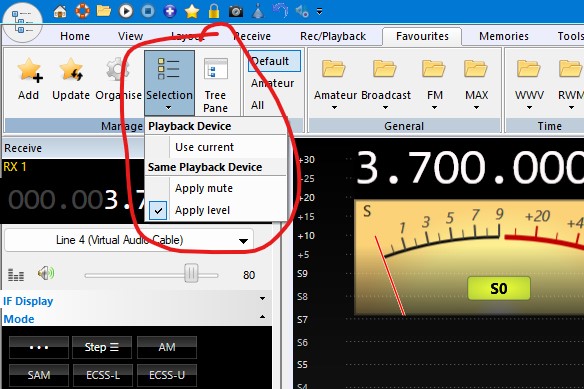This screenshot has height=389, width=584.
Task: Click the play button in quick toolbar
Action: tap(126, 11)
